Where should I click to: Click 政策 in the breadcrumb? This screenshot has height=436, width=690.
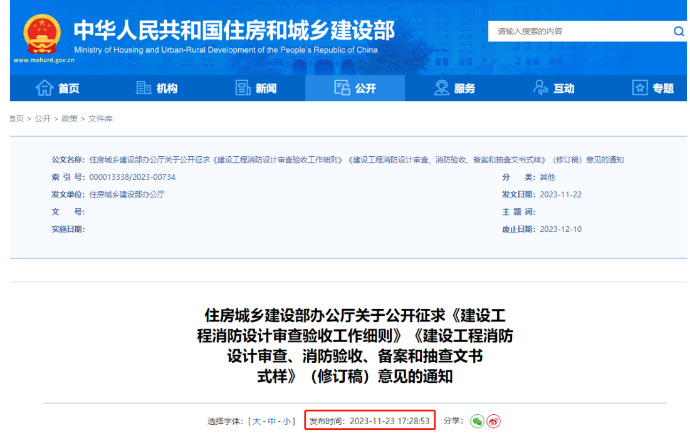point(69,118)
